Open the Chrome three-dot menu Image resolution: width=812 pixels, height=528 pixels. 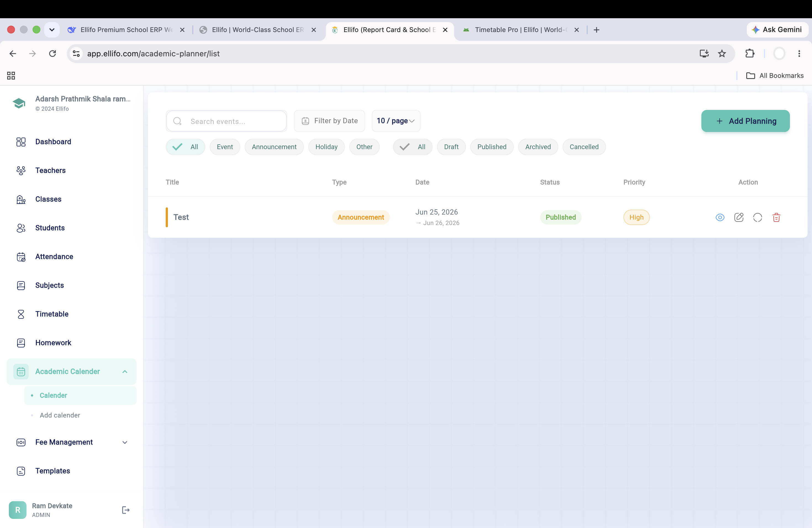(x=799, y=54)
